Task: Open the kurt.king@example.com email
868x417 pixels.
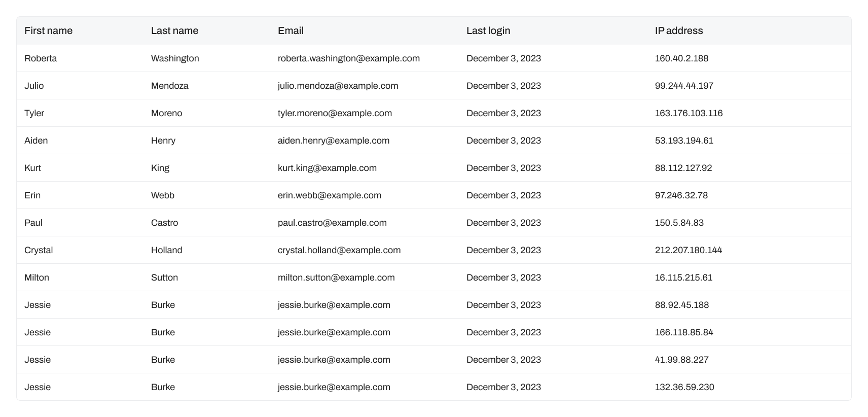Action: [x=327, y=168]
